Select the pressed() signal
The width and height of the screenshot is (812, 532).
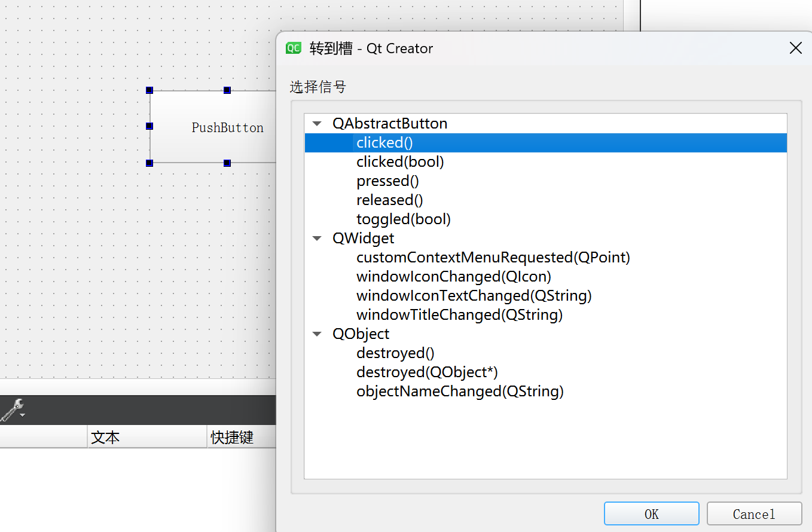pos(387,181)
